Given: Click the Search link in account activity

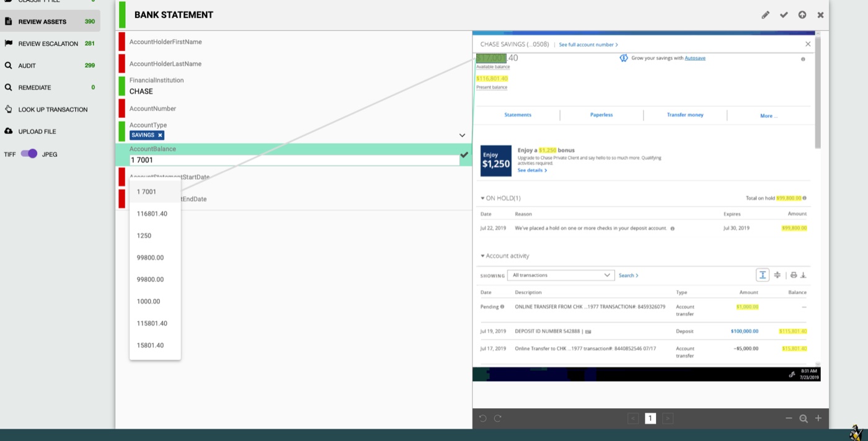Looking at the screenshot, I should coord(628,275).
